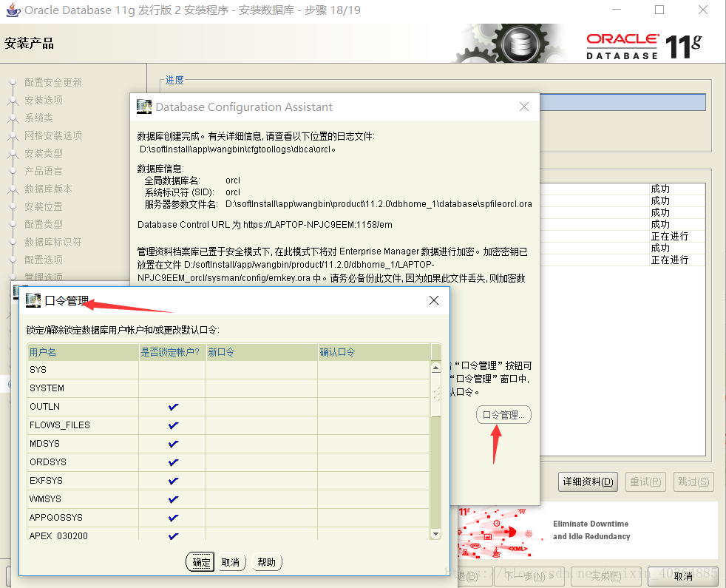
Task: Click 数据库版本 step in installer sidebar
Action: tap(48, 189)
